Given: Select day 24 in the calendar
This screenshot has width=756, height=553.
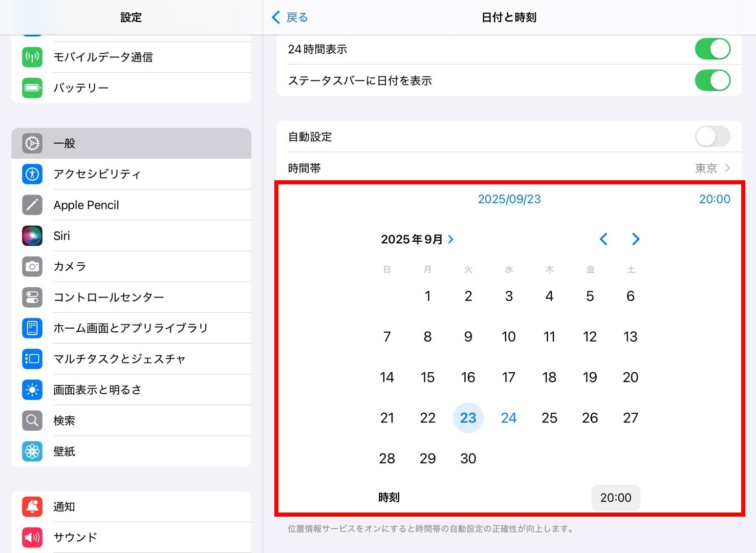Looking at the screenshot, I should coord(508,418).
